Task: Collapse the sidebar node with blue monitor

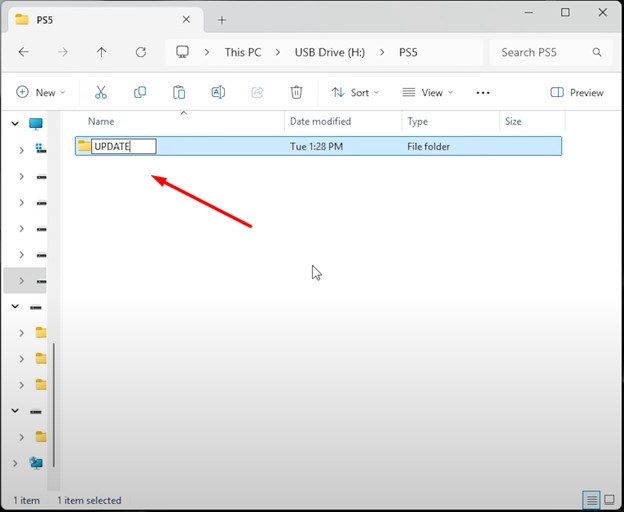Action: click(x=15, y=124)
